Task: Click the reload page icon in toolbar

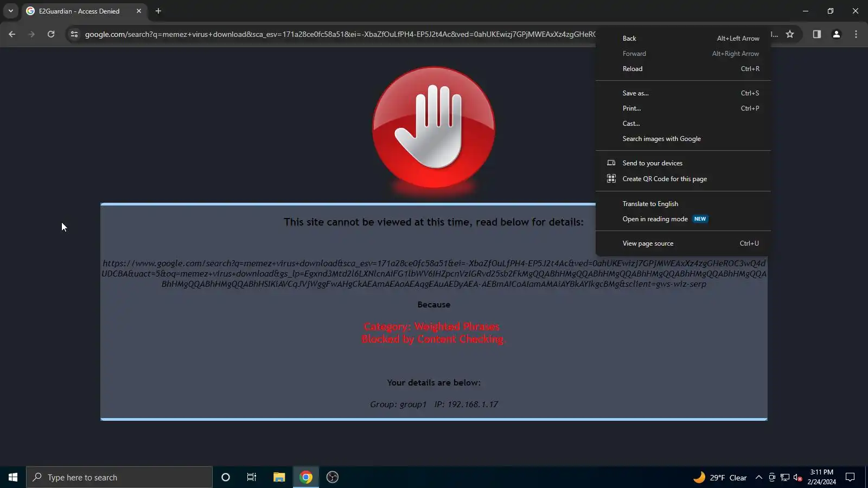Action: 51,34
